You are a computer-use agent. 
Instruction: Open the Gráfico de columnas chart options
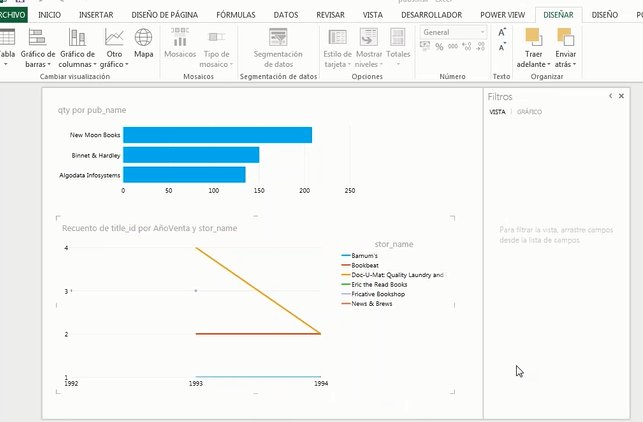tap(77, 47)
